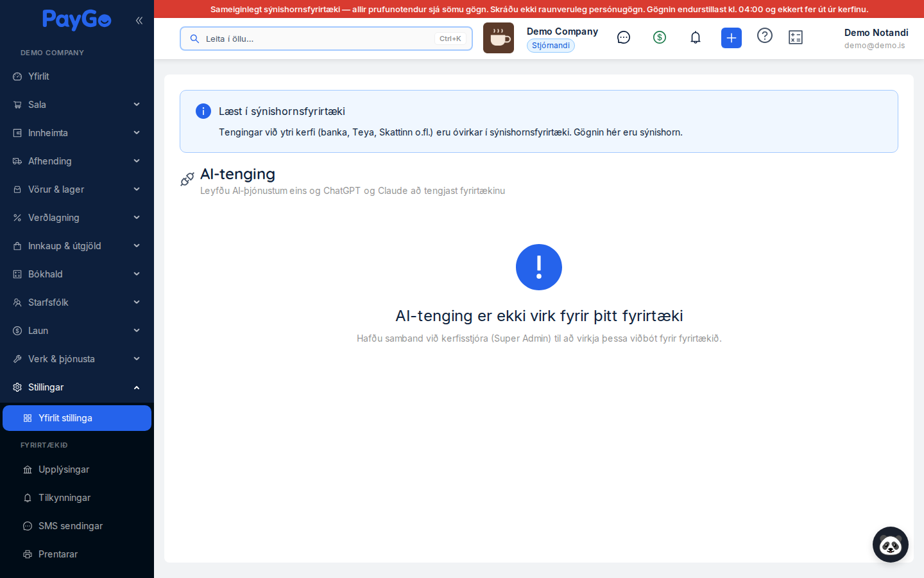The width and height of the screenshot is (924, 578).
Task: Open the calculator icon in header
Action: pos(796,37)
